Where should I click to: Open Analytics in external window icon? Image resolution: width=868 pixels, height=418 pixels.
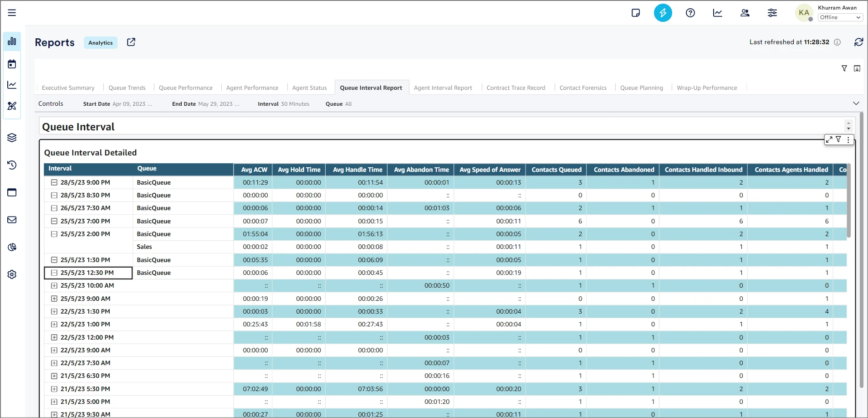[131, 42]
